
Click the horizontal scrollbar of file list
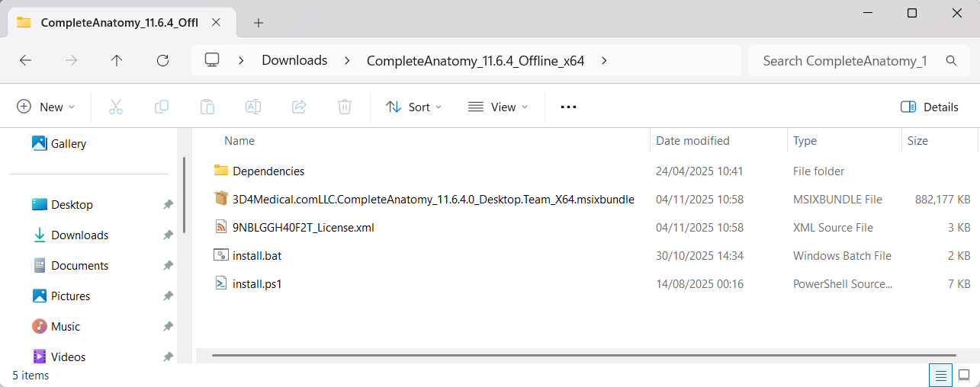583,355
